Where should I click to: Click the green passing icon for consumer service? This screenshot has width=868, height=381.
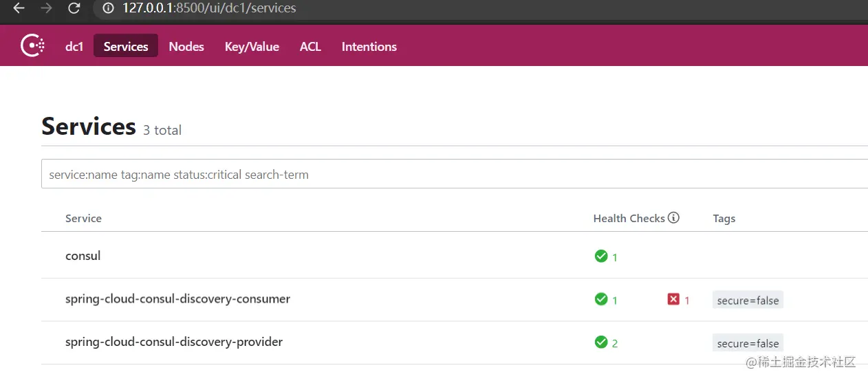click(601, 299)
